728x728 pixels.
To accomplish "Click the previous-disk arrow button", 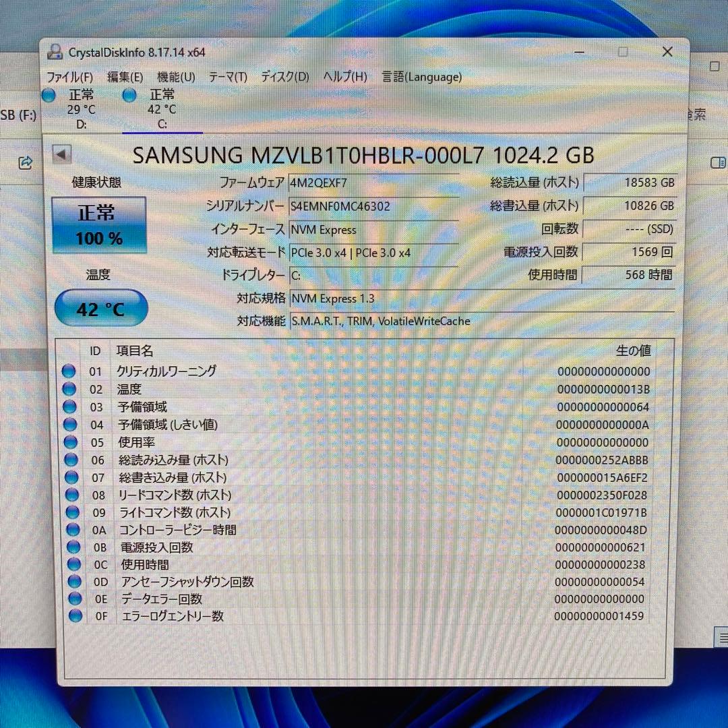I will (61, 154).
